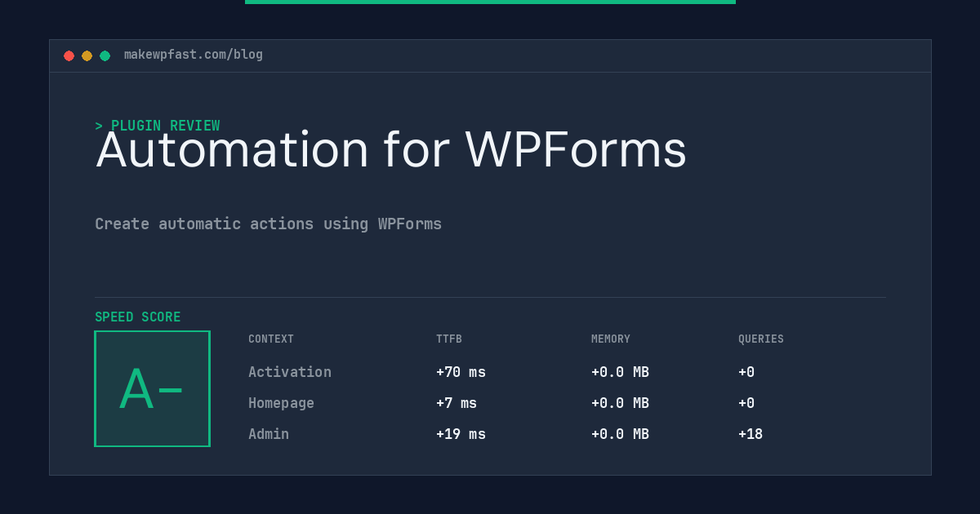Click the CONTEXT column header
980x514 pixels.
point(271,339)
